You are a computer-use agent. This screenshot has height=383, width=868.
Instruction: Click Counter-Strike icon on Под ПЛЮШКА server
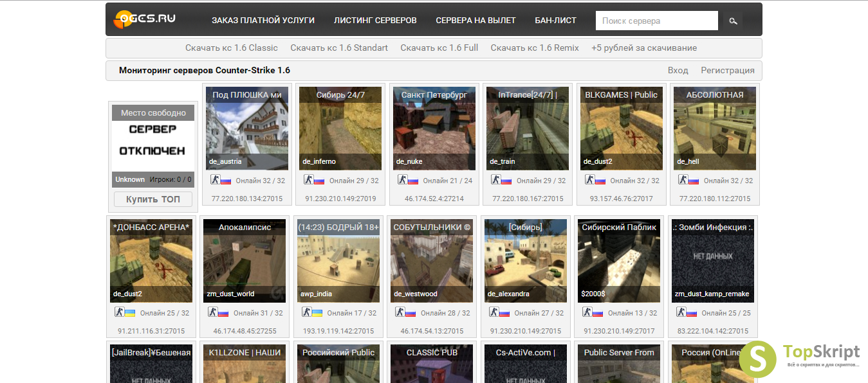(x=216, y=180)
